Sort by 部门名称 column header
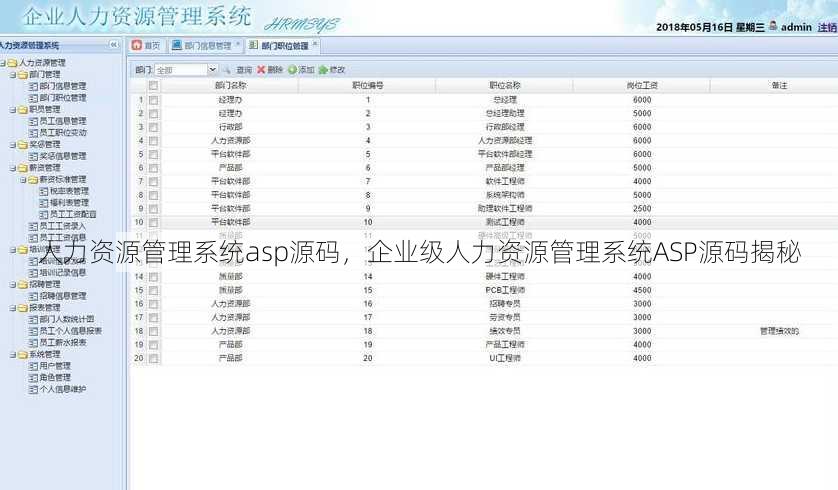838x490 pixels. [x=230, y=85]
